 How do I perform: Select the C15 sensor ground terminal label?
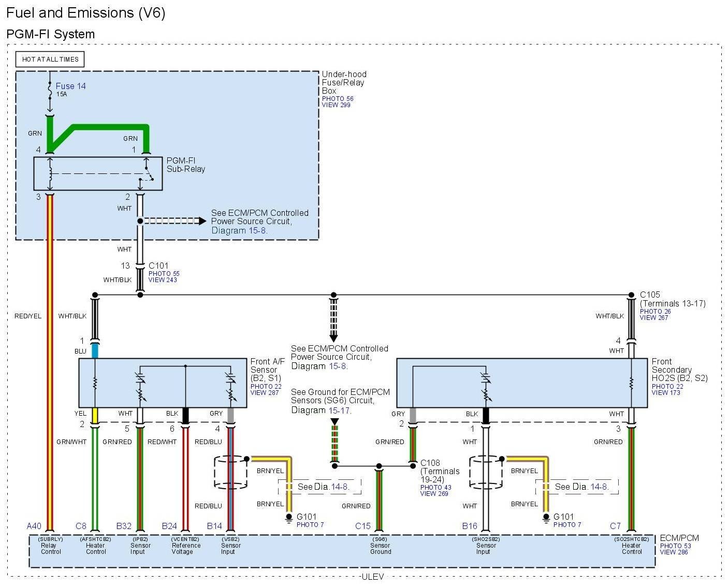tap(362, 526)
